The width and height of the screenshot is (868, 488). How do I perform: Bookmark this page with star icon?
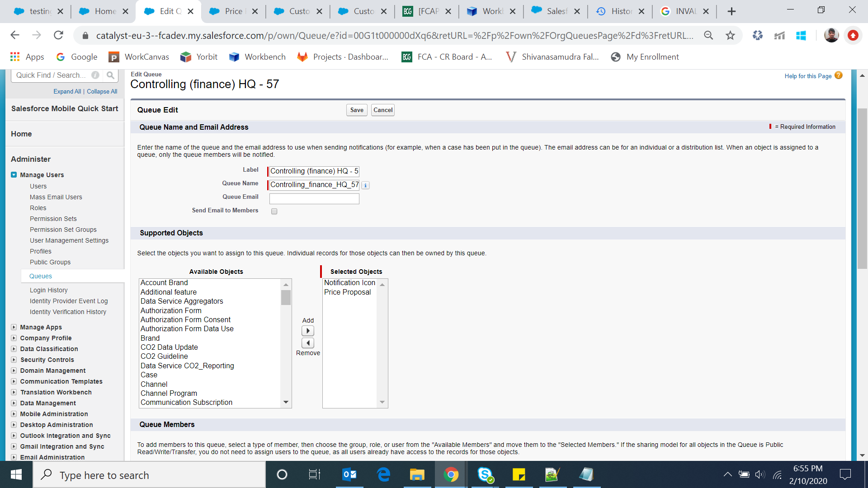[730, 36]
